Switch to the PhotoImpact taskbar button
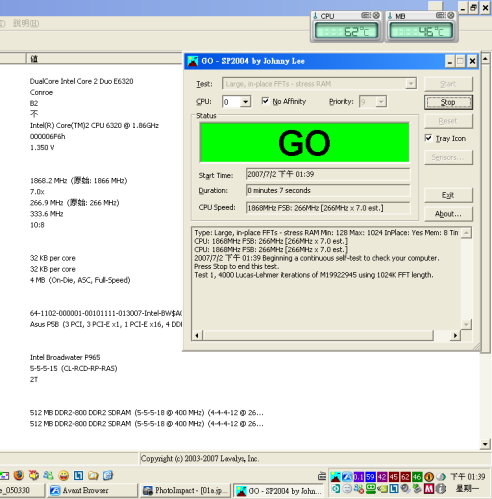 click(x=185, y=491)
